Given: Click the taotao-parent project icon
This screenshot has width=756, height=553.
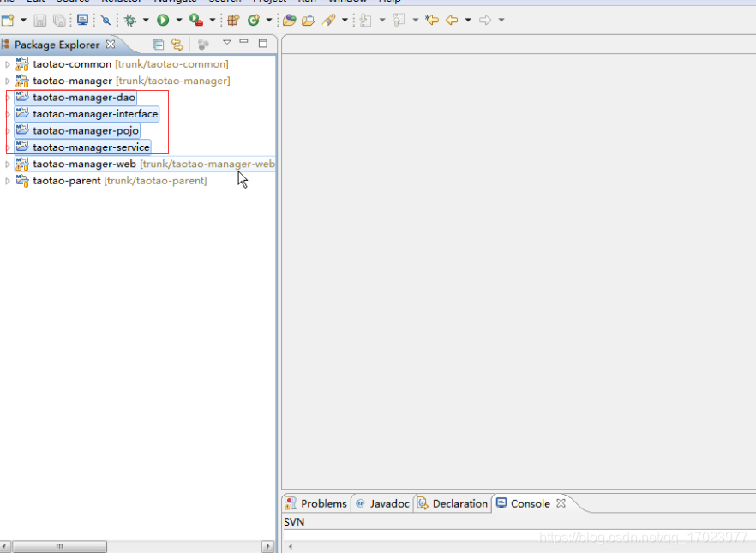Looking at the screenshot, I should tap(22, 181).
